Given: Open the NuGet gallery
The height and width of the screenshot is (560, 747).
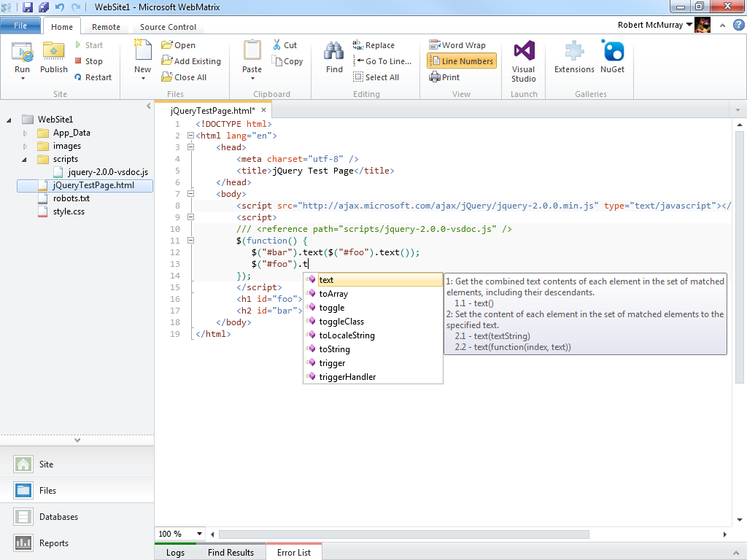Looking at the screenshot, I should pos(612,57).
